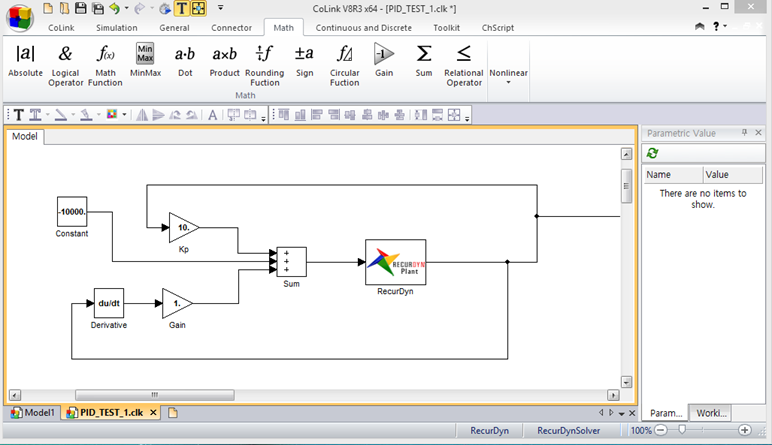Viewport: 772px width, 445px height.
Task: Open alignment toolbar overflow options
Action: [467, 118]
